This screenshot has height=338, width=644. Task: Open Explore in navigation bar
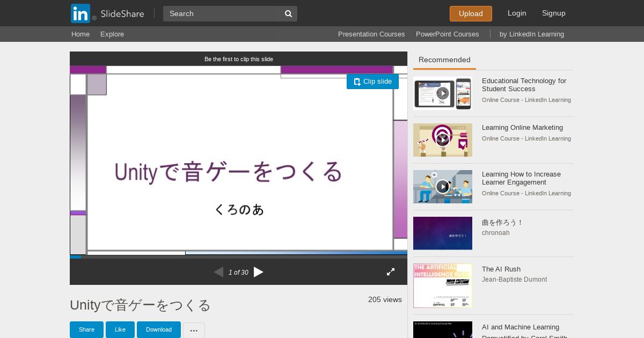tap(112, 34)
